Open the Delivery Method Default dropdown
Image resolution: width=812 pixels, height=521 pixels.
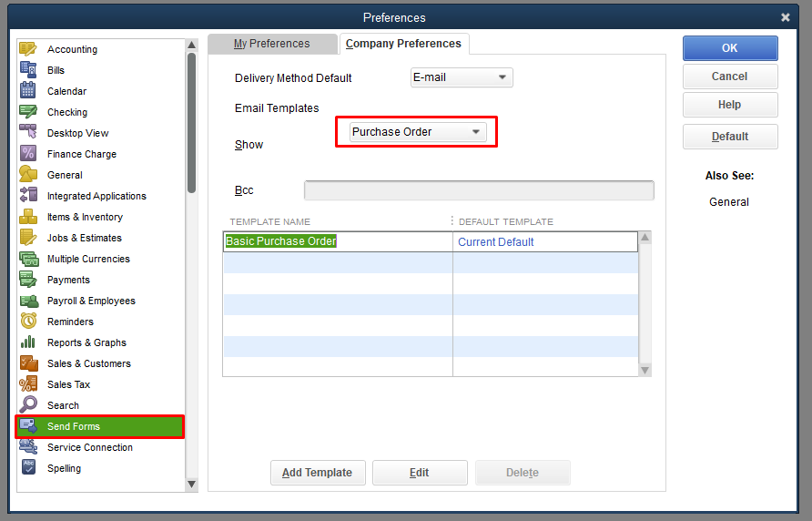[x=462, y=77]
